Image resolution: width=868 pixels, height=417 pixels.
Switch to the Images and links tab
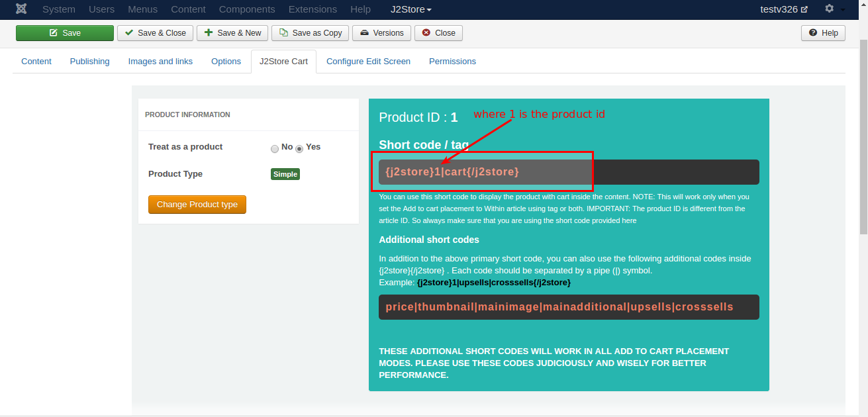(160, 62)
